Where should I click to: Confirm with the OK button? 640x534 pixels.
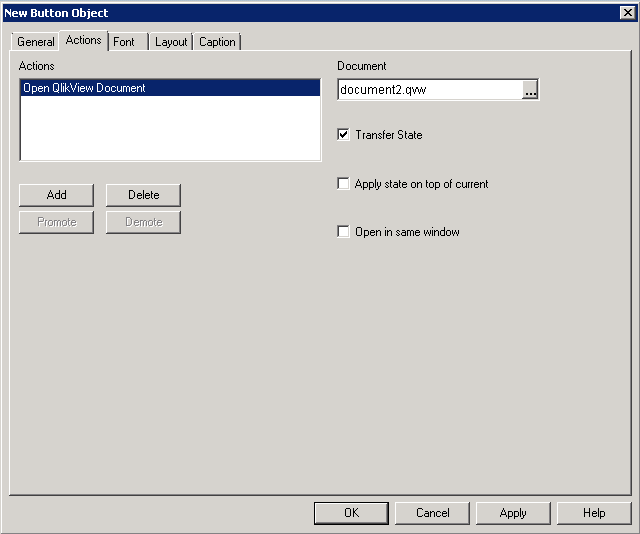tap(351, 513)
